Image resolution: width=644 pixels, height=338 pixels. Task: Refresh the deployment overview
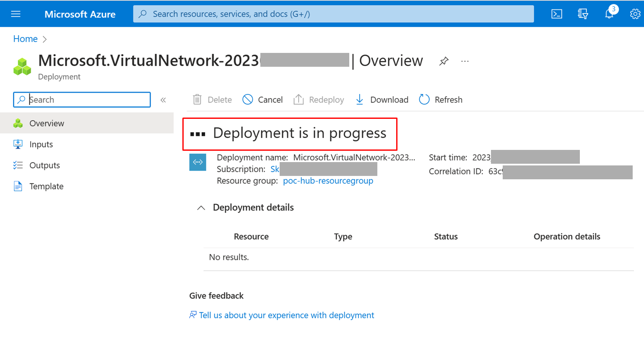[441, 100]
